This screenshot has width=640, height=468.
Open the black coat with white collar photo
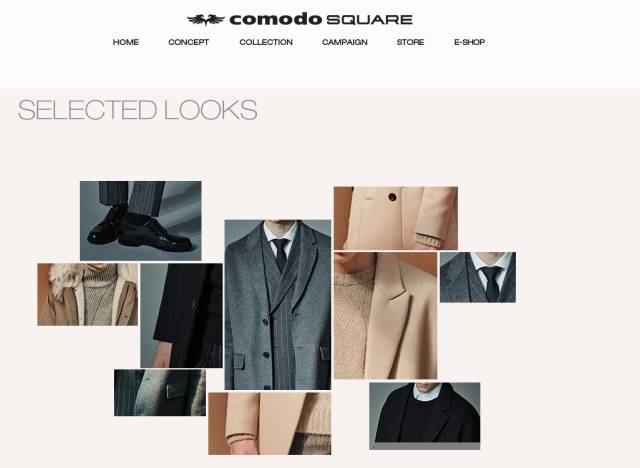coord(424,413)
